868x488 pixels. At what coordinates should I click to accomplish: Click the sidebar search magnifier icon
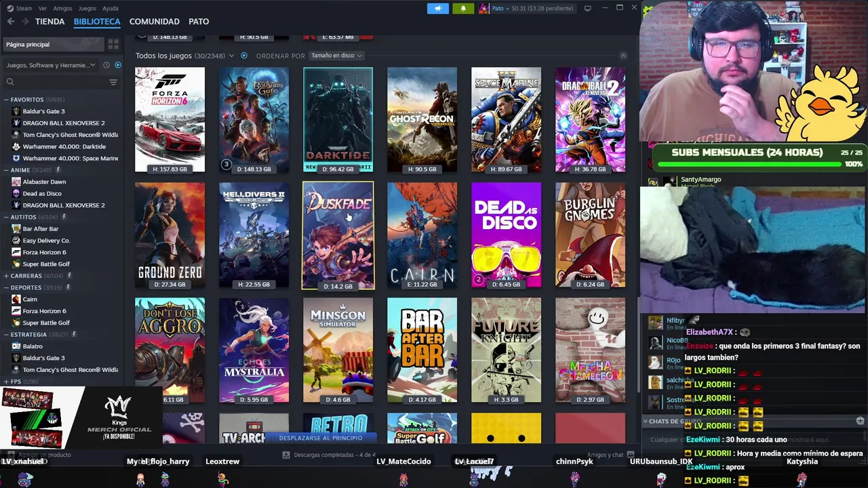coord(10,82)
